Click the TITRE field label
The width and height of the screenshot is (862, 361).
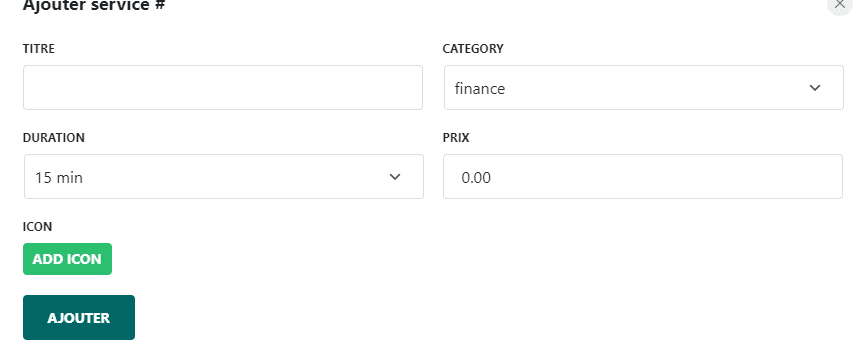point(38,49)
